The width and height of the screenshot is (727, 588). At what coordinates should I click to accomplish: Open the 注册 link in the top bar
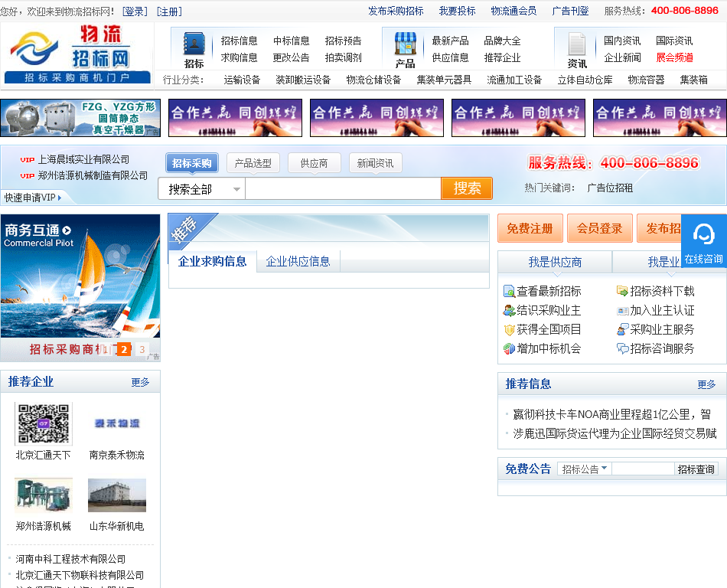169,11
